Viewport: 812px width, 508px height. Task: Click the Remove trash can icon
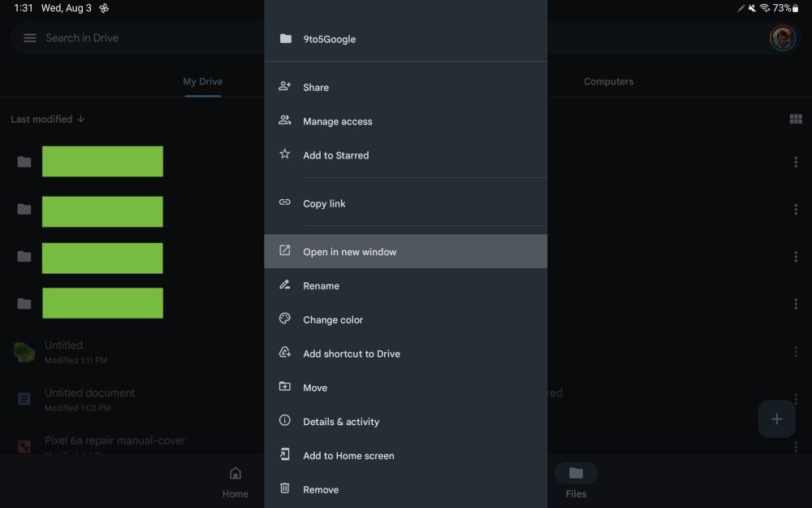click(285, 488)
